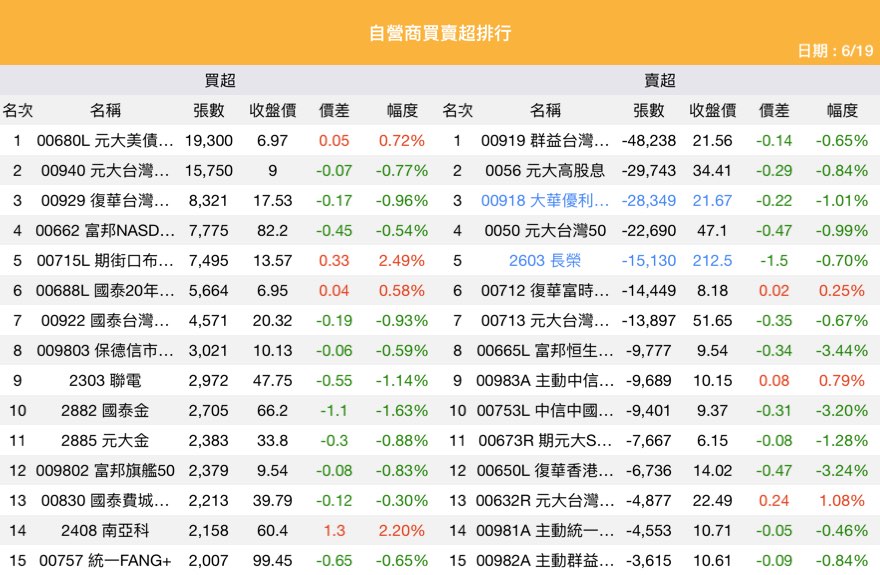
Task: Select 00753L 中信中國 stock name
Action: 545,411
